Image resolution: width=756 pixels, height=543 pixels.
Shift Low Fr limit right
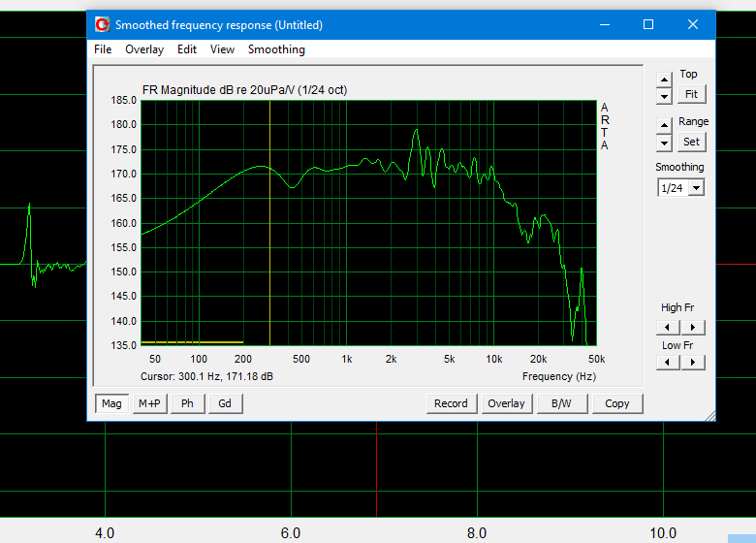[x=693, y=362]
